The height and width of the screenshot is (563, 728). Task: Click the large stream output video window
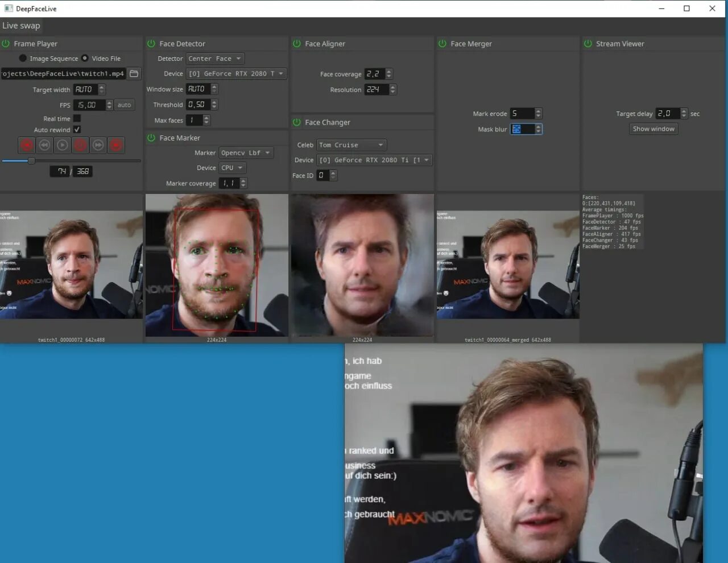(x=524, y=453)
